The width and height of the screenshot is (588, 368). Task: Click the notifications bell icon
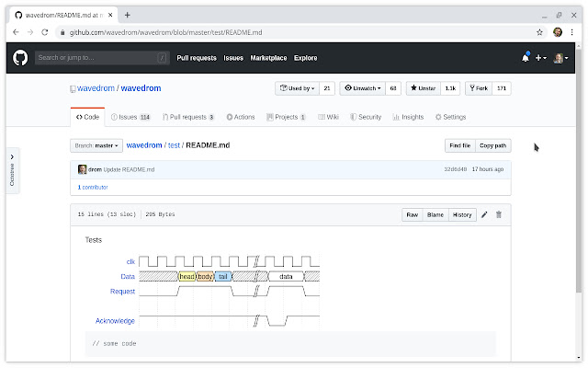click(526, 57)
